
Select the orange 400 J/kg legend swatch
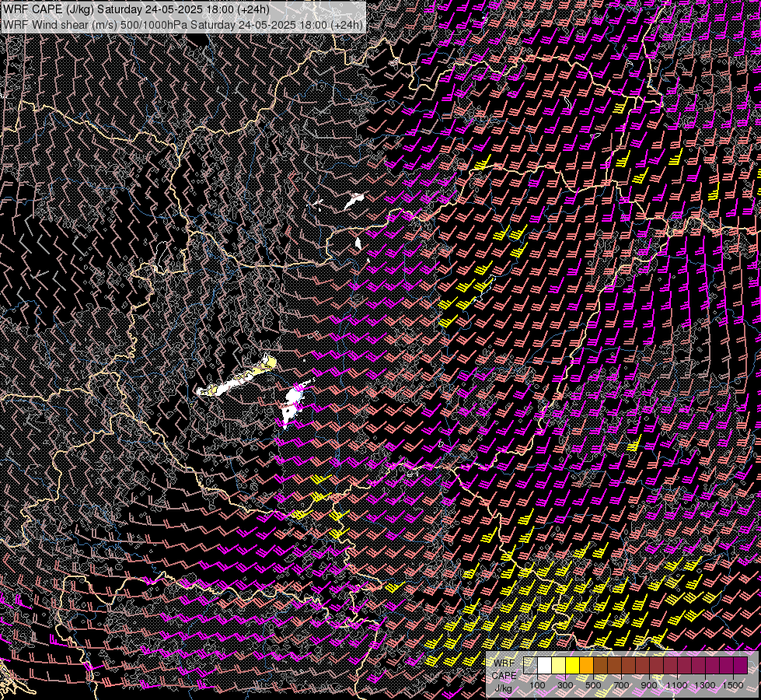pyautogui.click(x=586, y=665)
